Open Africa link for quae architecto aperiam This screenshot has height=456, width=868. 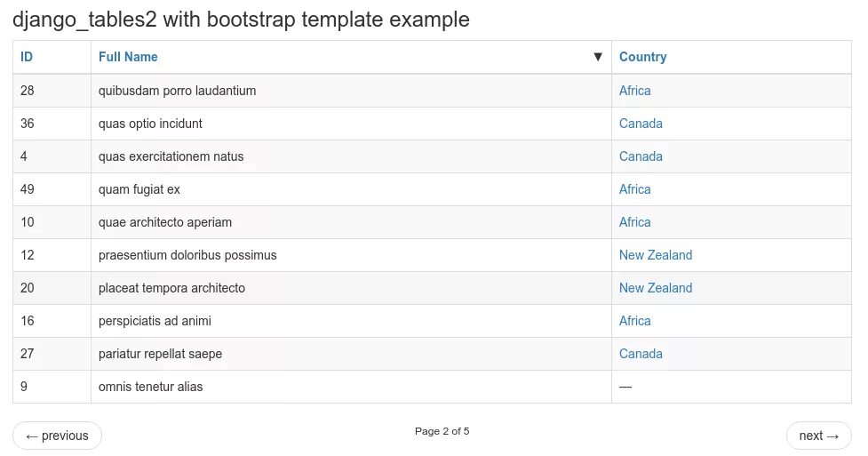point(635,222)
